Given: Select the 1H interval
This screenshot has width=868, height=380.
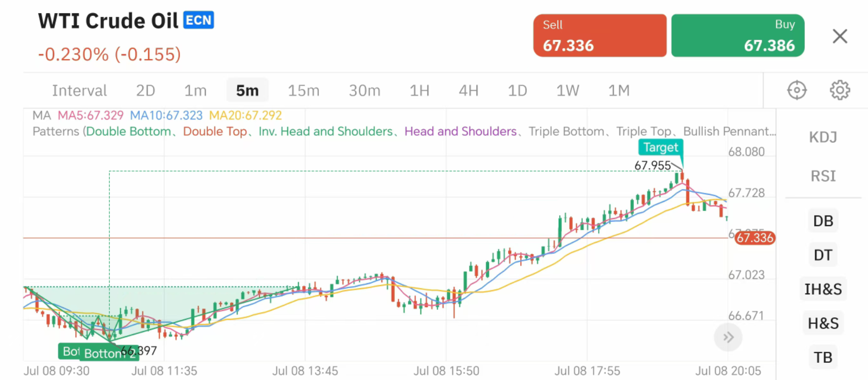Looking at the screenshot, I should pos(419,90).
